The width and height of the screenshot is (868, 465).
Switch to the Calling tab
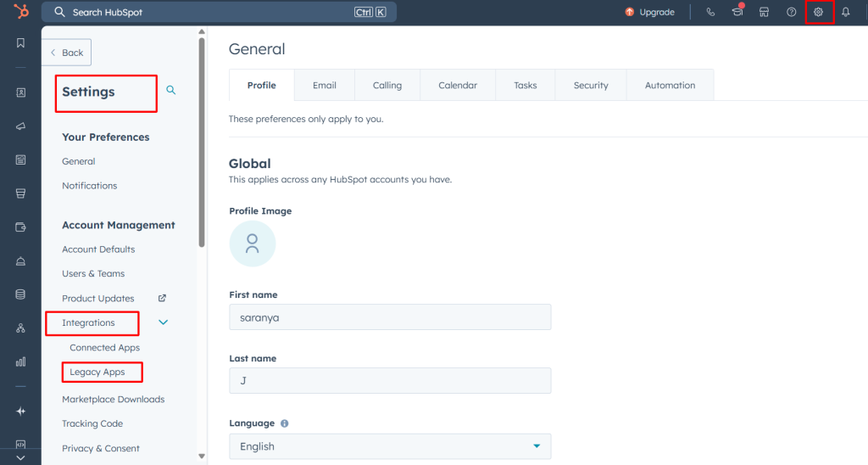tap(387, 86)
